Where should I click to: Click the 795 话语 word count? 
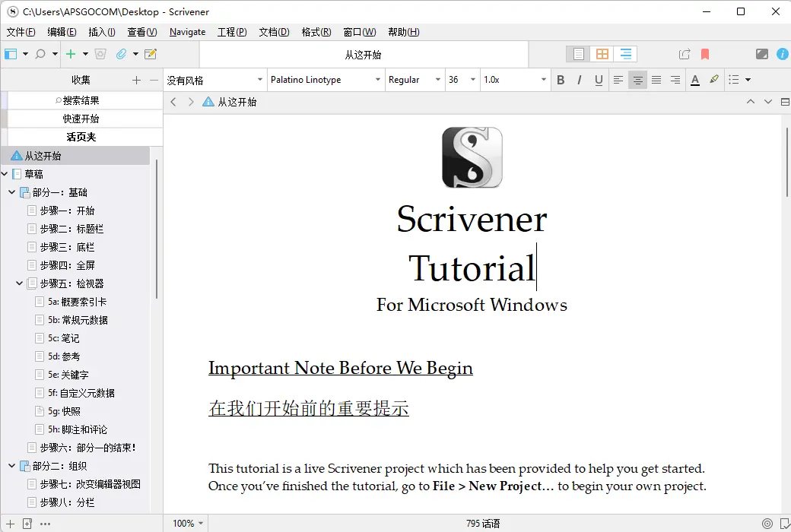pos(483,524)
